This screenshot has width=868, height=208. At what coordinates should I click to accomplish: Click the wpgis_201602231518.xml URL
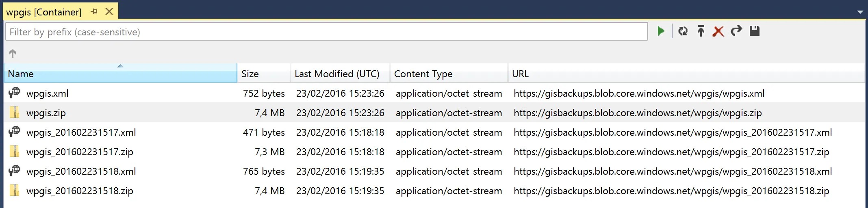coord(673,171)
